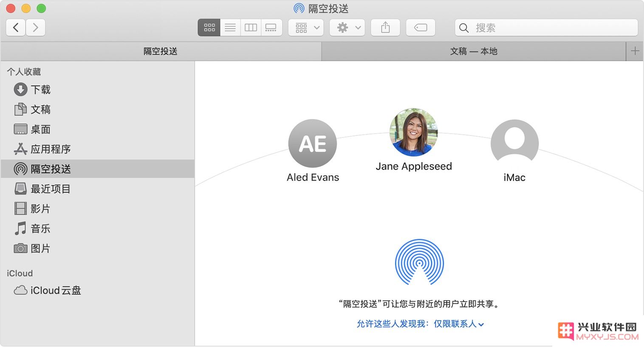
Task: Click the iCloud section header
Action: [20, 273]
